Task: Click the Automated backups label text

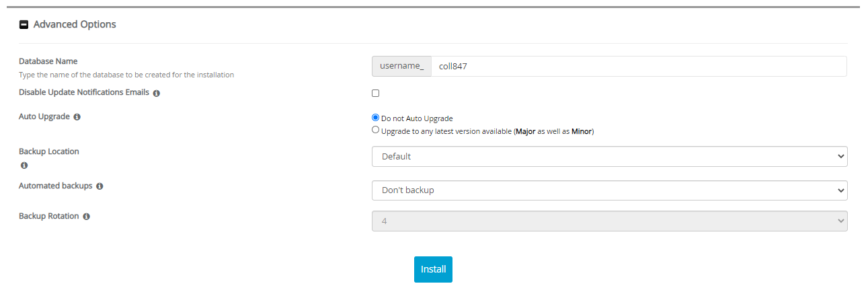Action: click(55, 186)
